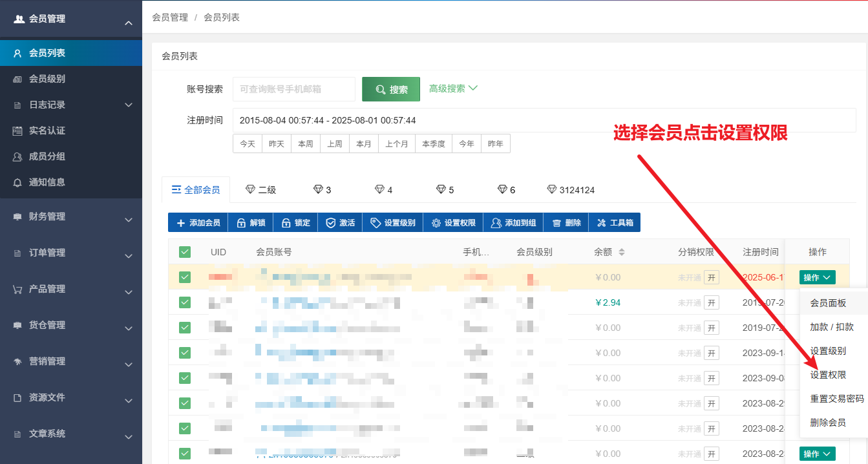868x464 pixels.
Task: Toggle the select-all checkbox in table header
Action: (185, 252)
